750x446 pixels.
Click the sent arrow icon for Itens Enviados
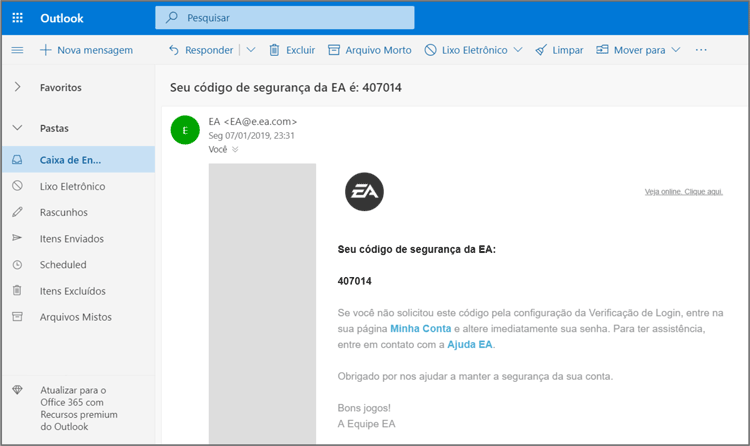(17, 237)
